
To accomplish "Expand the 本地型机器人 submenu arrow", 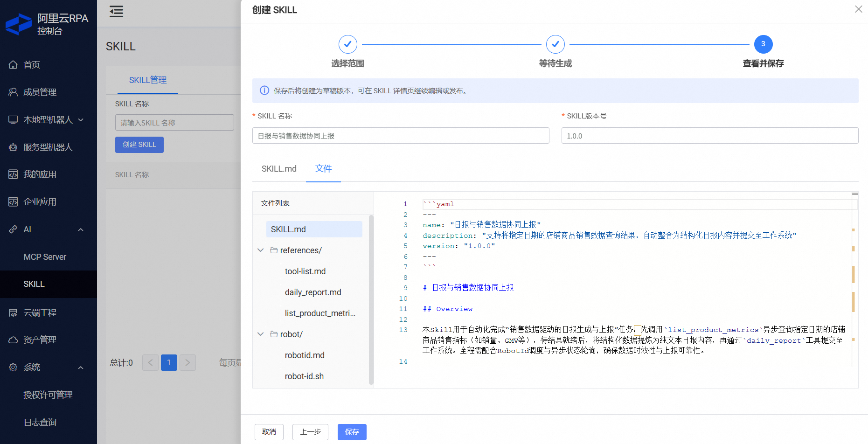I will pos(81,120).
